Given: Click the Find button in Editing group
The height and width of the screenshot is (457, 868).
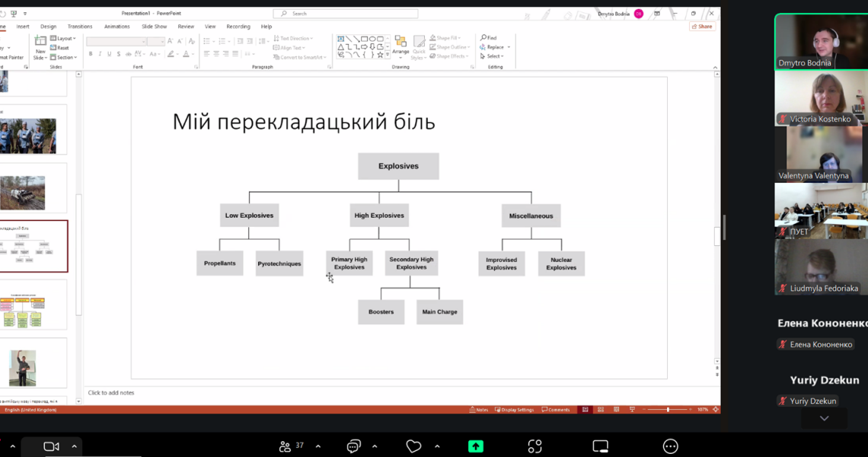Looking at the screenshot, I should (x=489, y=37).
